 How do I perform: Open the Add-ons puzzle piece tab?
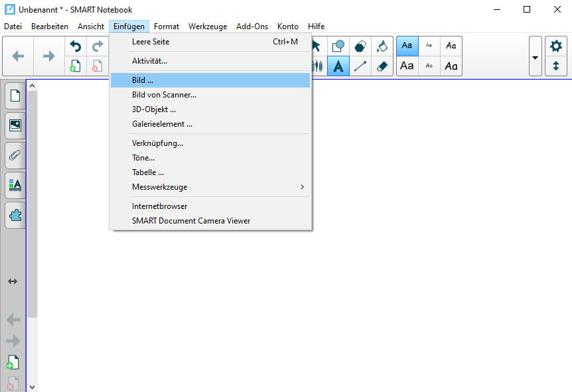15,215
